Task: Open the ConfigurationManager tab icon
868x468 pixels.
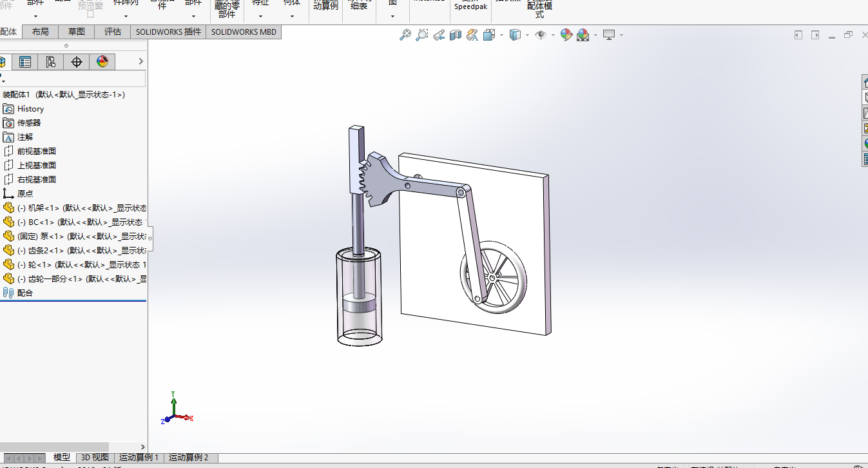Action: tap(51, 62)
